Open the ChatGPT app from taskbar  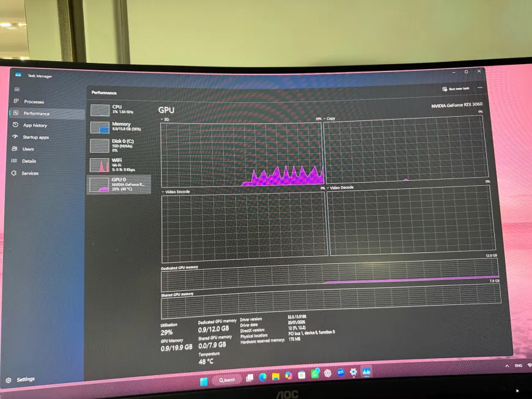click(328, 373)
